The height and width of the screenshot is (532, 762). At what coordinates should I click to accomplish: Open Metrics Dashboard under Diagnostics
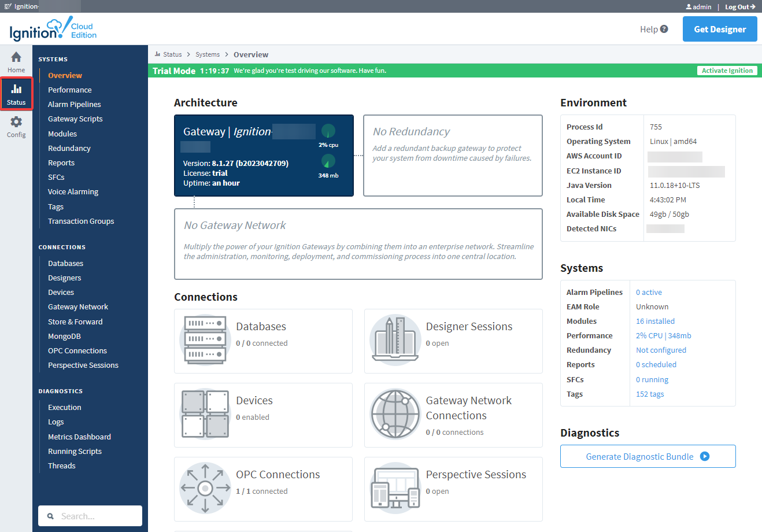click(79, 437)
